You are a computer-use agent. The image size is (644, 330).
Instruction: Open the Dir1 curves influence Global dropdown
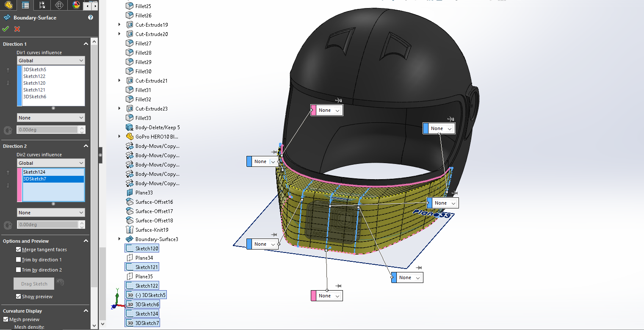coord(51,60)
